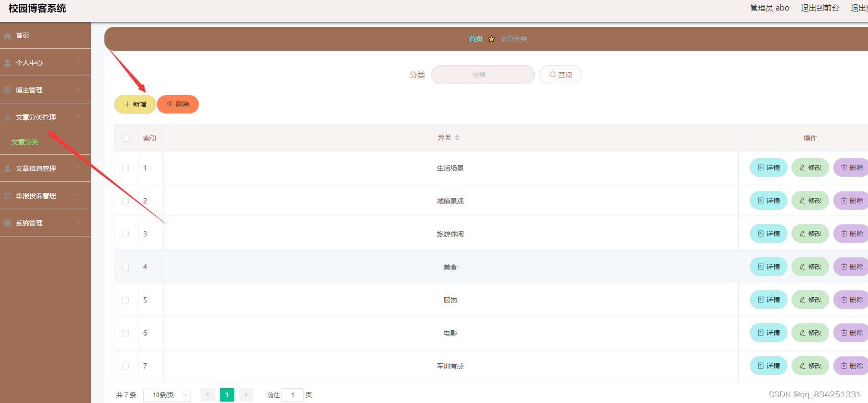Check the box for row 2 城镇景观
The width and height of the screenshot is (868, 403).
(125, 201)
